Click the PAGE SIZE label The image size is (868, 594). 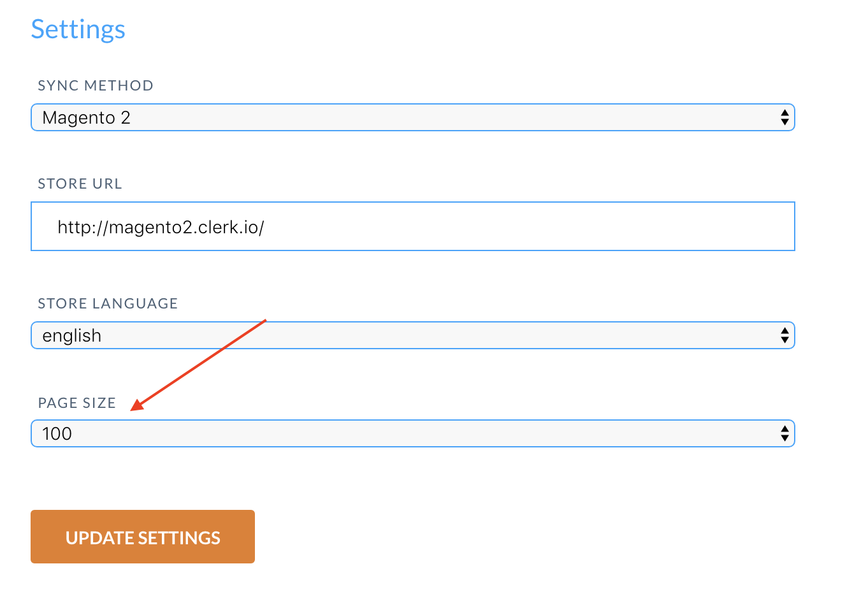click(77, 403)
